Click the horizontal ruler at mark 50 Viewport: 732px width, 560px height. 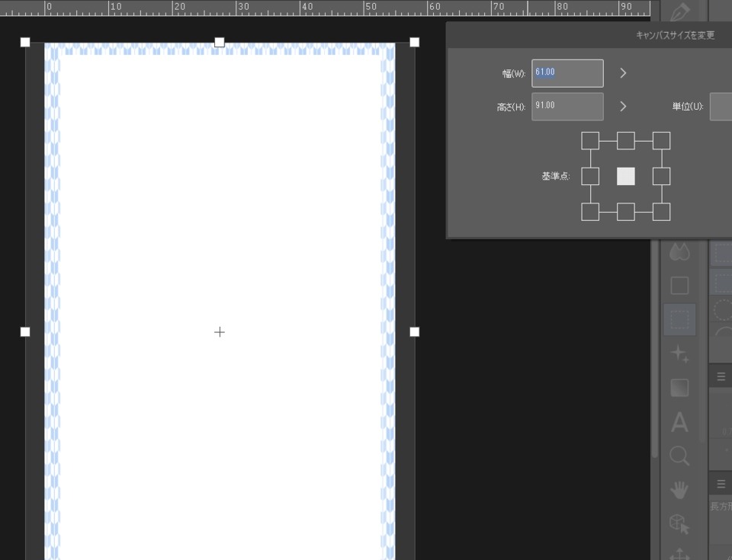click(371, 7)
